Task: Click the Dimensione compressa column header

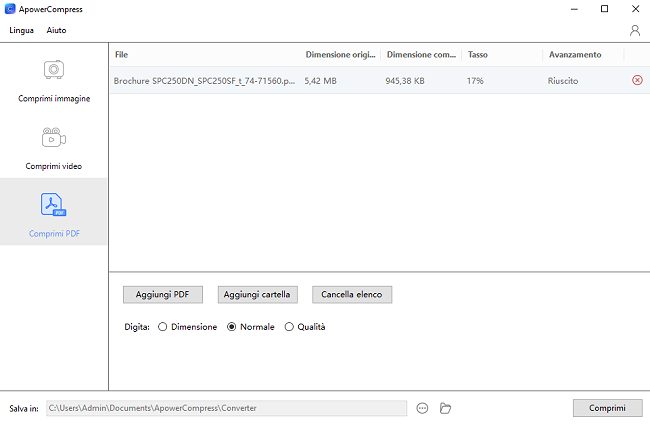Action: pyautogui.click(x=421, y=54)
